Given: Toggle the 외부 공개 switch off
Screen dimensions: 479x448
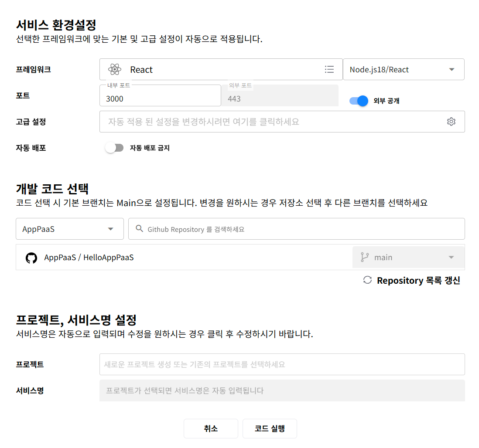Looking at the screenshot, I should coord(359,101).
